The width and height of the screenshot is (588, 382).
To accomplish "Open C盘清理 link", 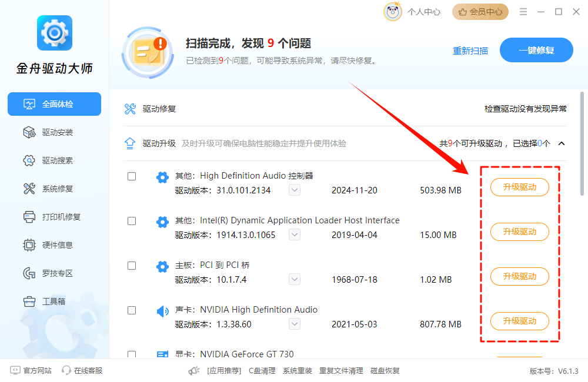I will [x=262, y=371].
